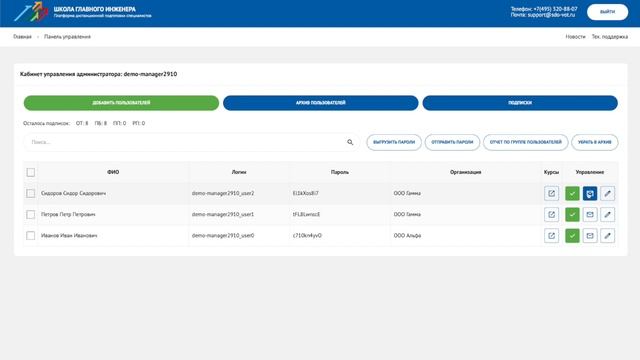The height and width of the screenshot is (360, 640).
Task: Send password email to Петров
Action: [x=590, y=214]
